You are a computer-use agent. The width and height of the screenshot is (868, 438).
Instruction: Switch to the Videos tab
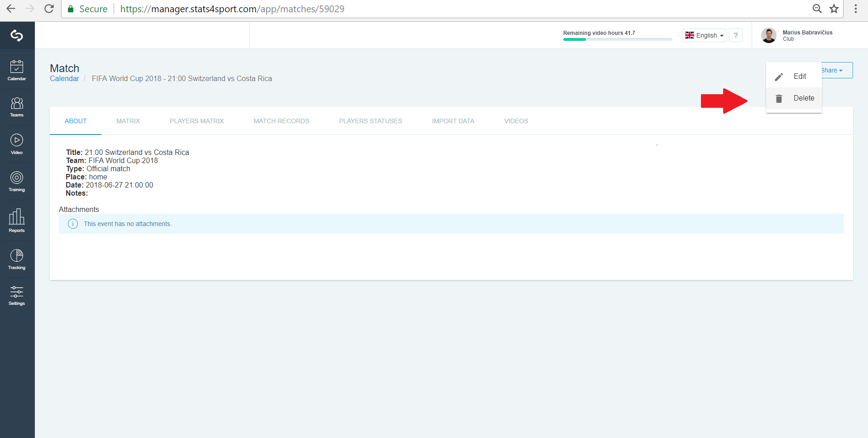(x=516, y=121)
